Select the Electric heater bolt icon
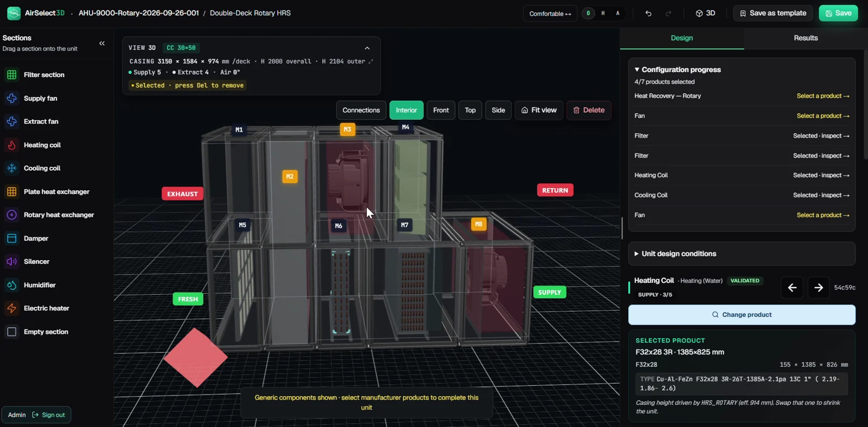The image size is (868, 427). point(12,308)
